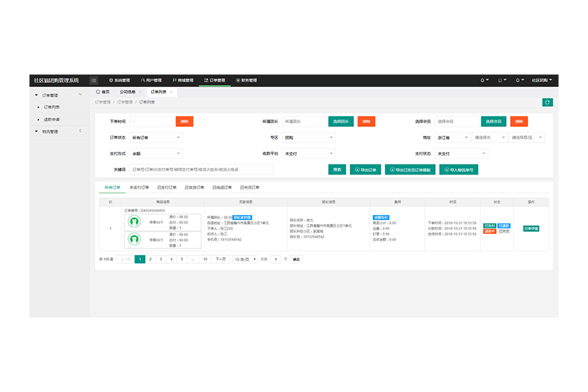Clear 下单时间 with 清除 button

184,122
